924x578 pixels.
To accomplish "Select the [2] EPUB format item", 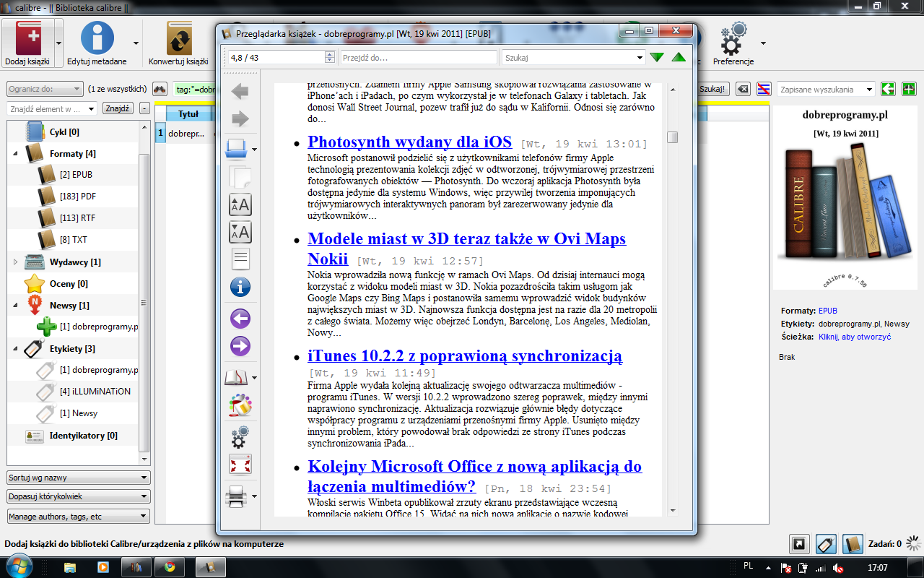I will point(76,175).
